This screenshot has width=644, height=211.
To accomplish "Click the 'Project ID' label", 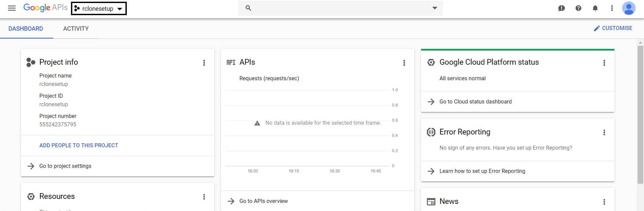I will pos(51,96).
